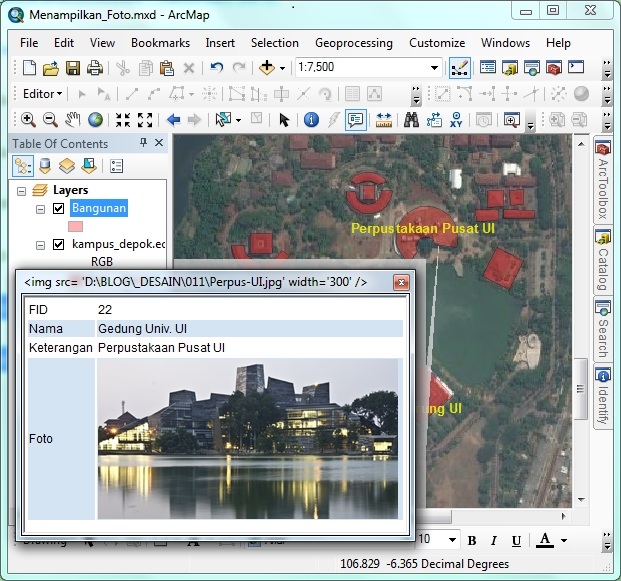The image size is (621, 581).
Task: Pin the Table Of Contents panel
Action: (x=143, y=143)
